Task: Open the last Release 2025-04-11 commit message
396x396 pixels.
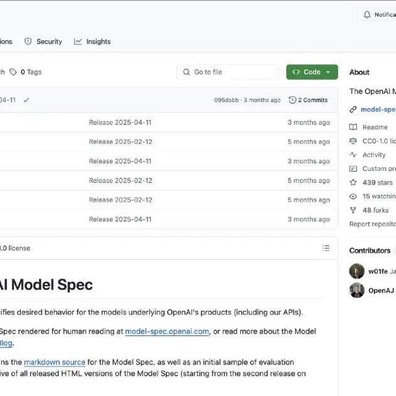Action: (x=120, y=219)
